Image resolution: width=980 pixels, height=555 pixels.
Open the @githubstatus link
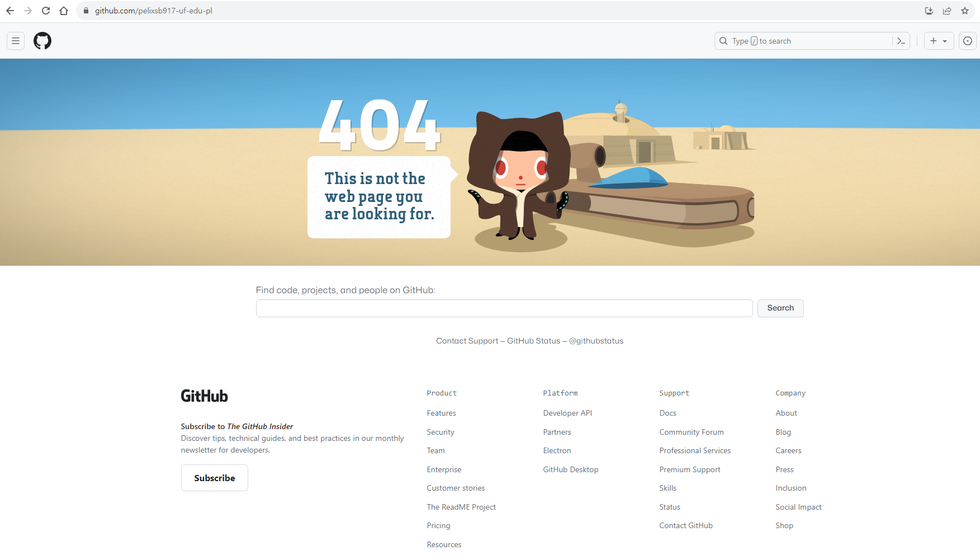pos(596,341)
